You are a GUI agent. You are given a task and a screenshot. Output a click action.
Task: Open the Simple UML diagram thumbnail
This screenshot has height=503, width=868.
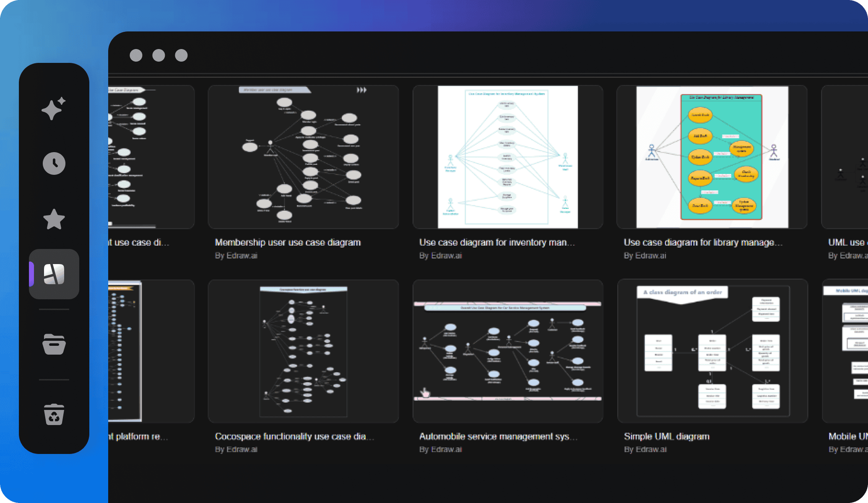pyautogui.click(x=712, y=351)
